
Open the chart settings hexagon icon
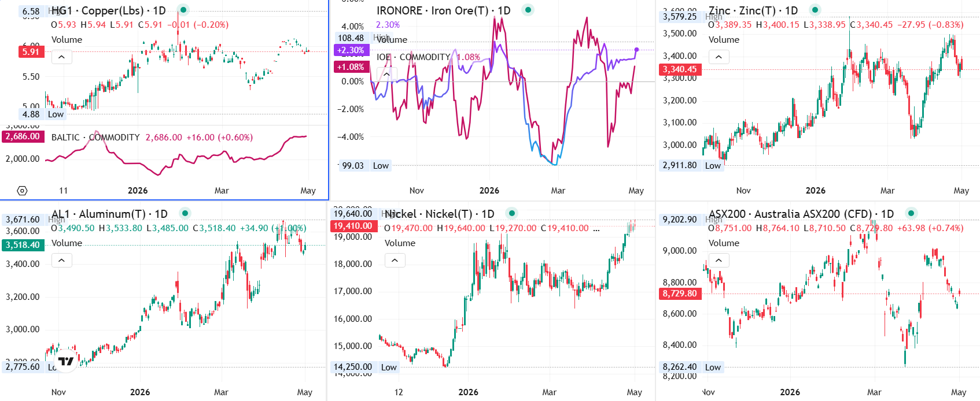click(x=22, y=191)
